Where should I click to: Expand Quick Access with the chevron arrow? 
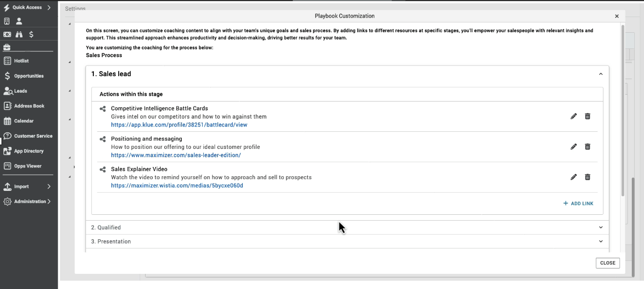(49, 7)
